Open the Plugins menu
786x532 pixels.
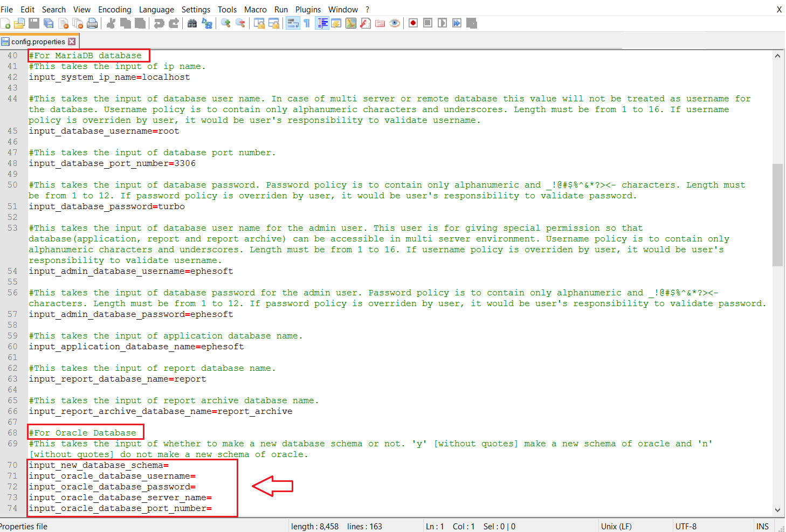coord(308,10)
